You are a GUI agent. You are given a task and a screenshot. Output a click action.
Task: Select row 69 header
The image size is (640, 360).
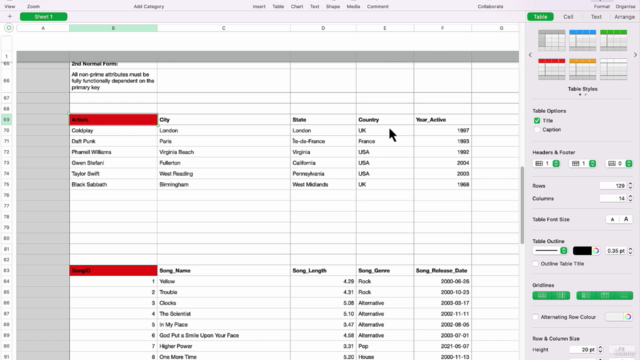pyautogui.click(x=7, y=120)
